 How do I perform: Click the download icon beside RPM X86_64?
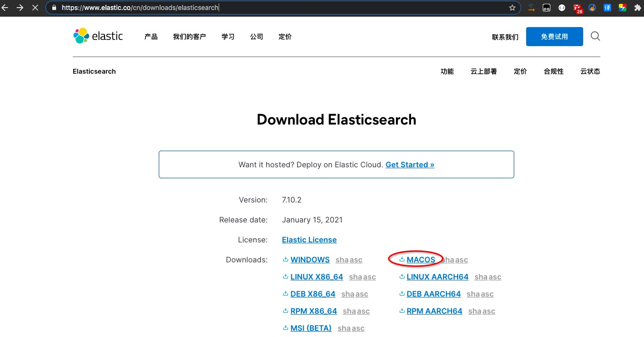(x=286, y=311)
